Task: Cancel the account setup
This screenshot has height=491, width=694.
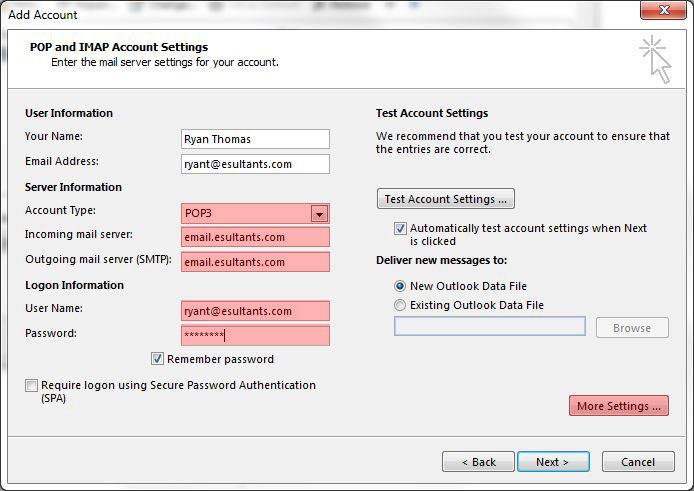Action: (638, 462)
